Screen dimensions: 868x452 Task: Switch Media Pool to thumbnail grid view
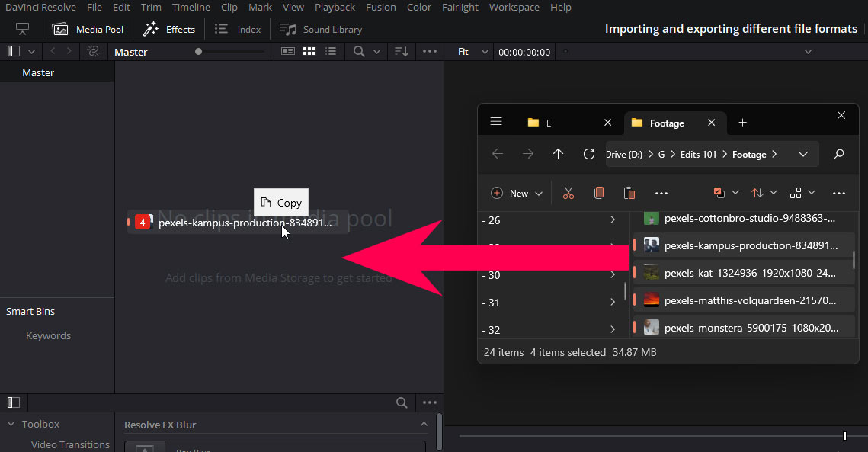(x=309, y=52)
